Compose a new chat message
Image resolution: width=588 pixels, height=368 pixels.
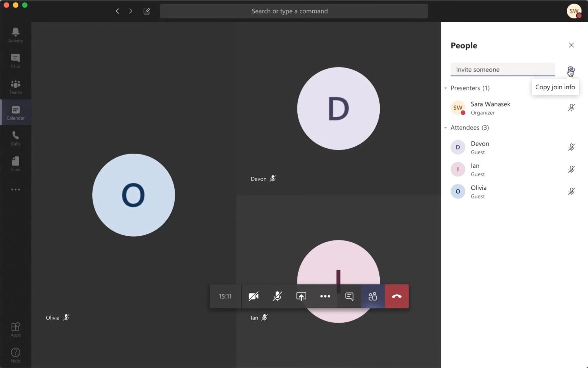pos(147,11)
